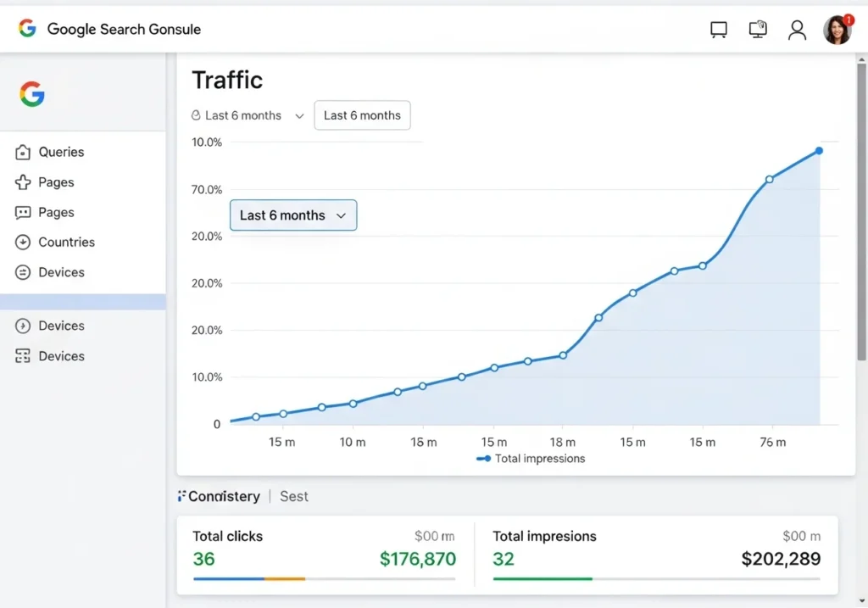Click the large Google G sidebar logo
The image size is (868, 608).
(32, 94)
